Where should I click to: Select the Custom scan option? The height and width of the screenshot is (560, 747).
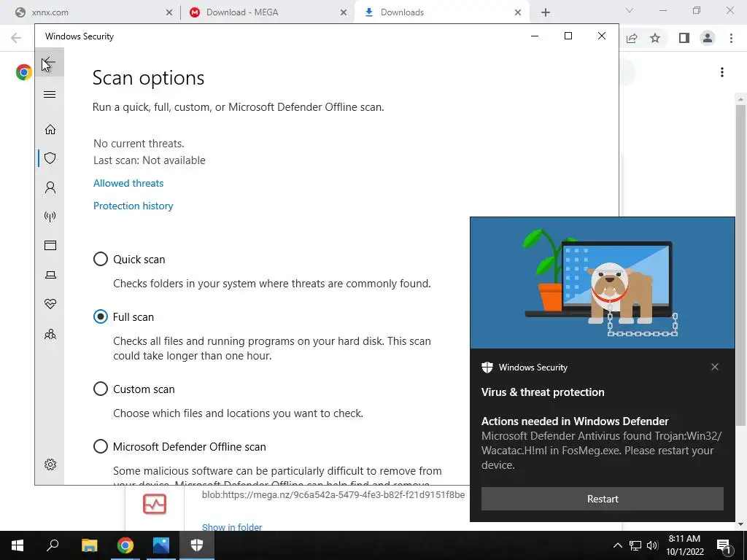coord(101,389)
